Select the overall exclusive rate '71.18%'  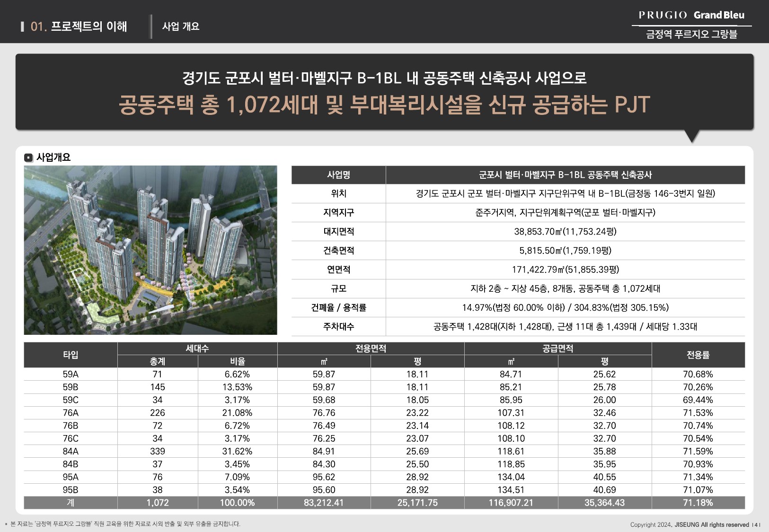pos(698,503)
